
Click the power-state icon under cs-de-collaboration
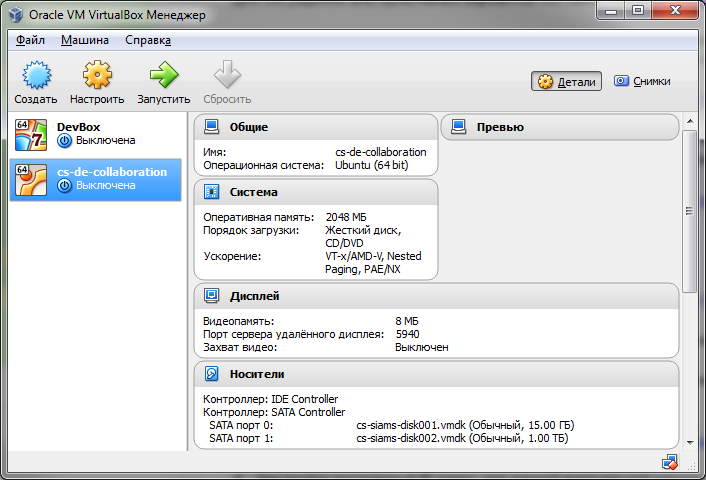[64, 186]
